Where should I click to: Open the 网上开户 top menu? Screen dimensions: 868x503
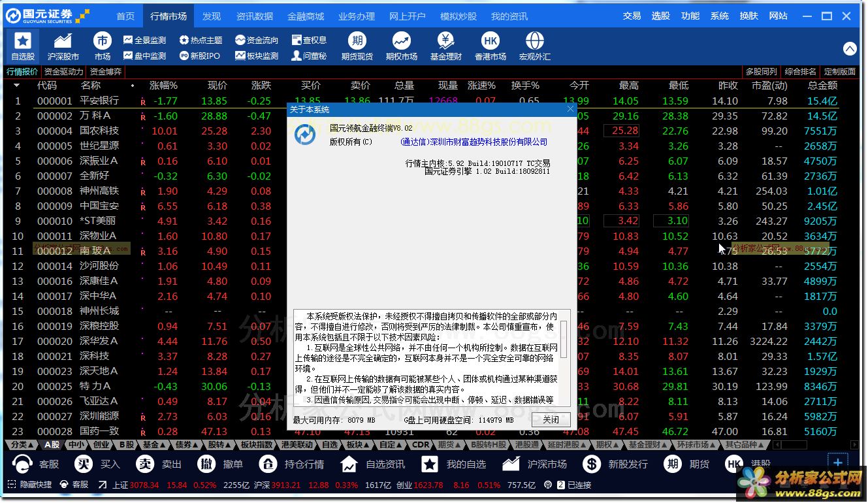407,16
